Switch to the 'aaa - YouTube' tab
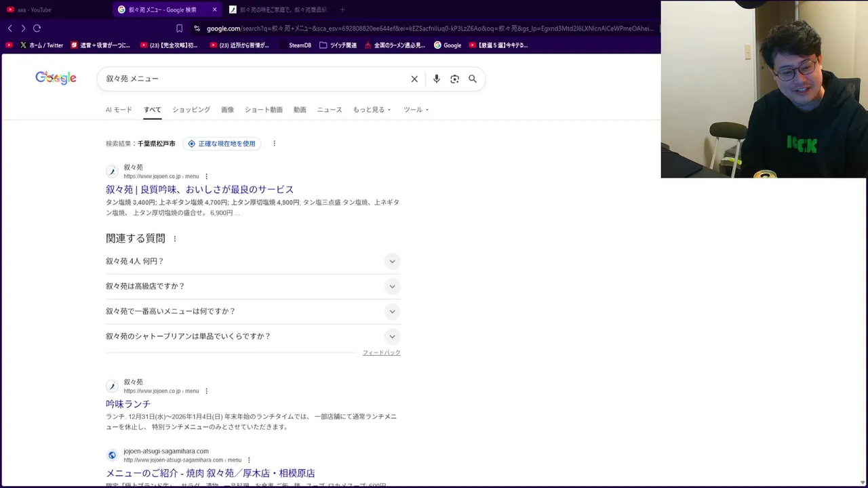The height and width of the screenshot is (488, 868). 56,9
